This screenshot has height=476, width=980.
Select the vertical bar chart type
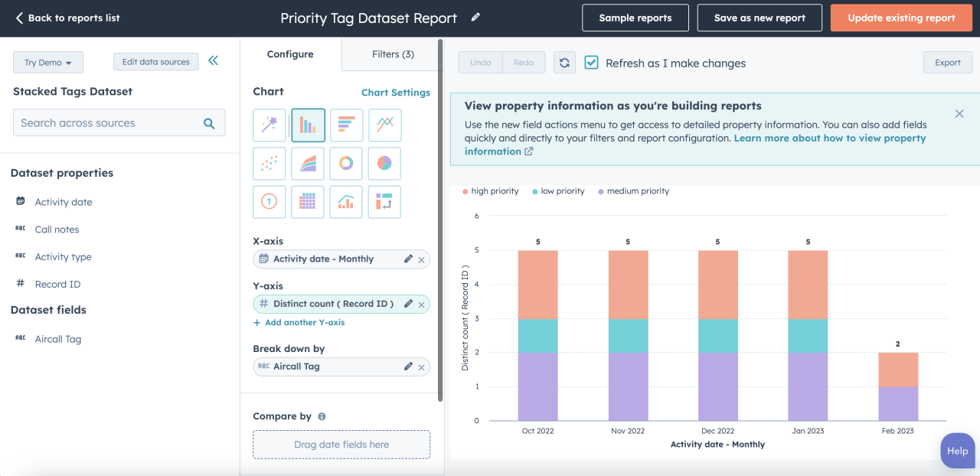pyautogui.click(x=308, y=125)
